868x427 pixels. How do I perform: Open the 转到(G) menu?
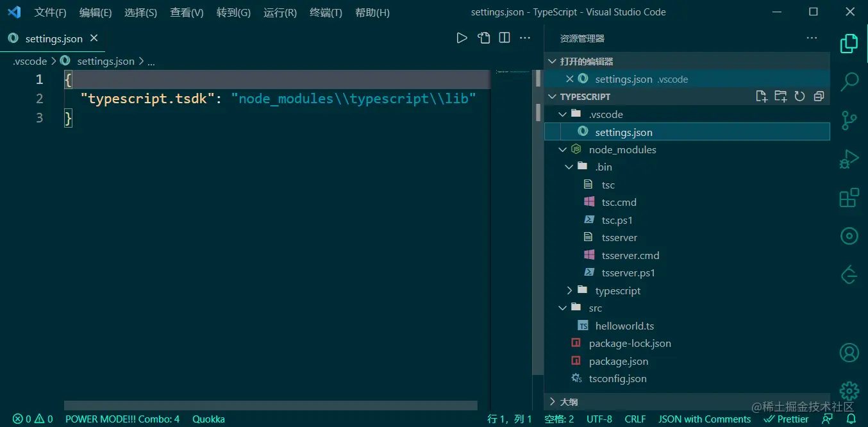(x=233, y=12)
